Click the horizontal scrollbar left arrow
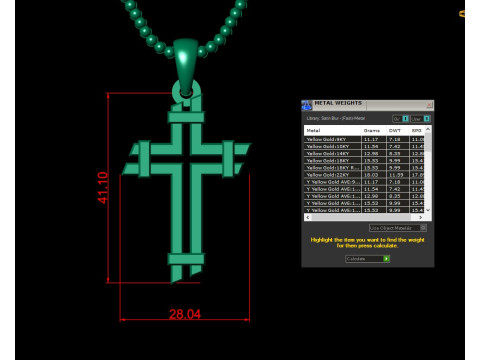480x360 pixels. tap(308, 217)
